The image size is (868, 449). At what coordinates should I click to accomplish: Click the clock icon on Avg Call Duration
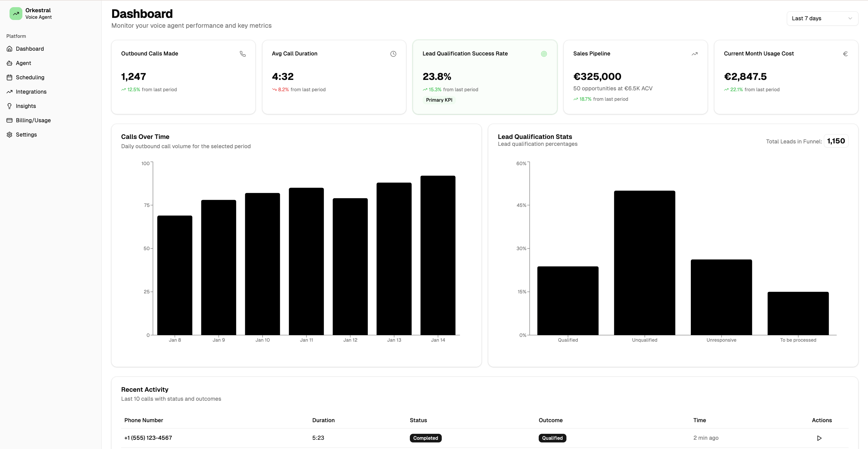point(393,54)
